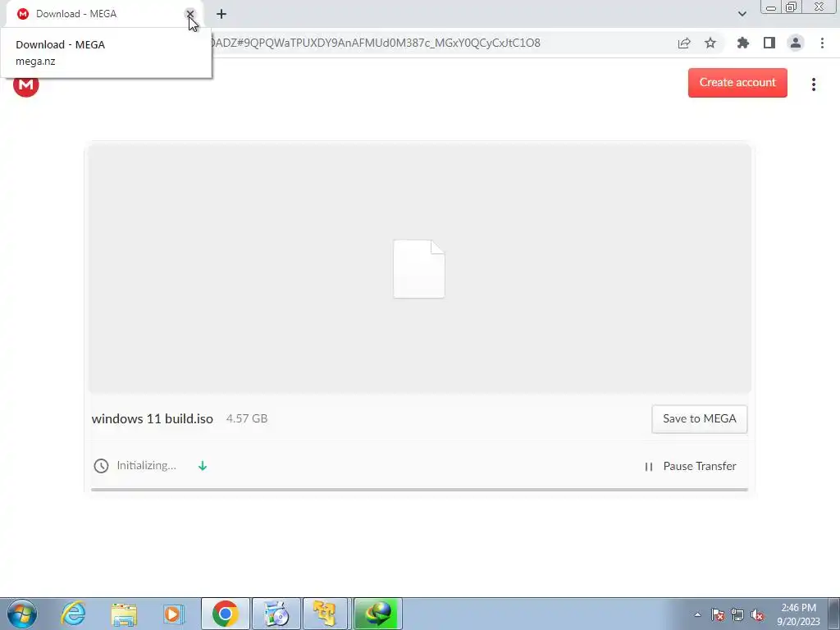This screenshot has height=630, width=840.
Task: Click the Show desktop button
Action: coord(834,614)
